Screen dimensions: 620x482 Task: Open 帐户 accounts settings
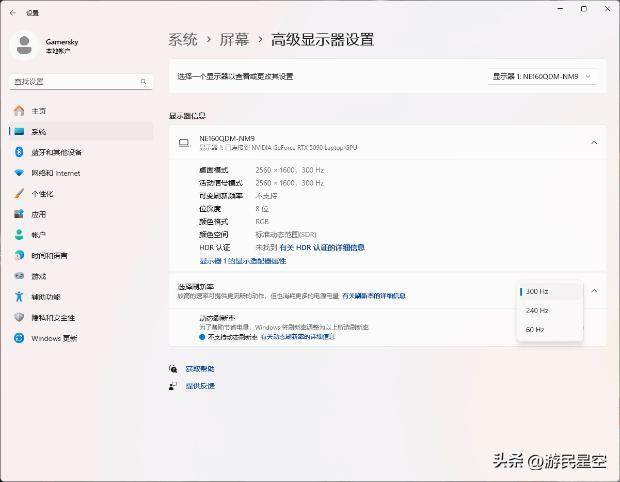[x=38, y=235]
